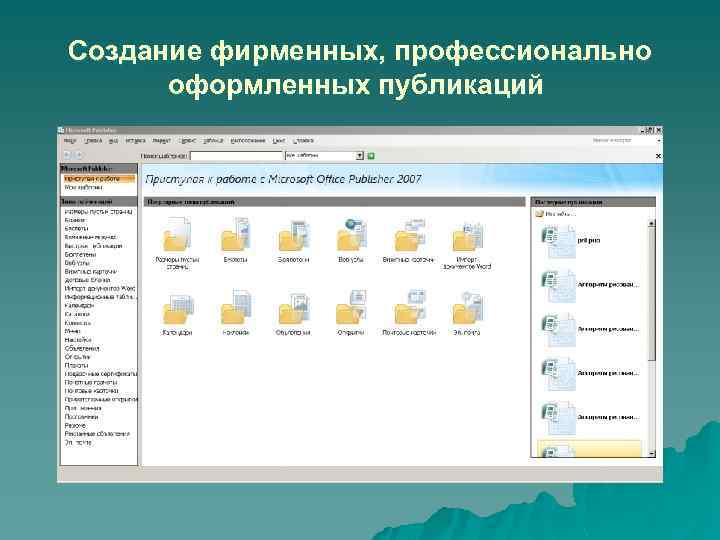Open the Окно menu

pyautogui.click(x=279, y=141)
